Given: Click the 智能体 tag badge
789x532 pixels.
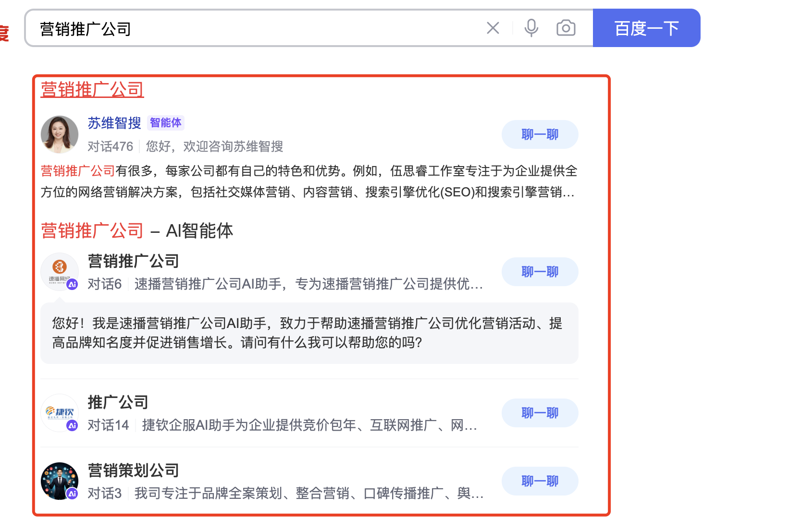Looking at the screenshot, I should pos(165,123).
